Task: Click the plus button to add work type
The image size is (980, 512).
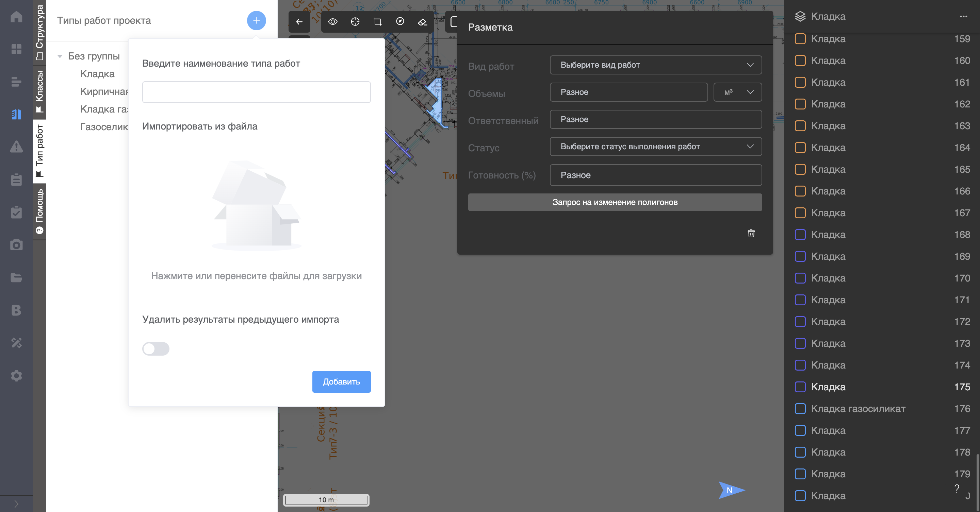Action: click(257, 20)
